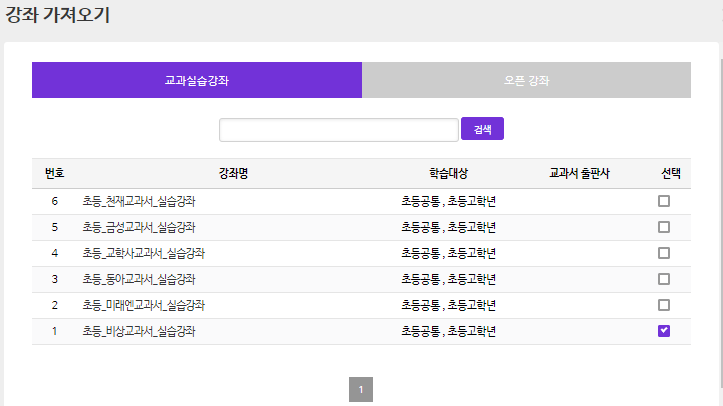Enable the checkbox for 초등_미래엔교과서_실습강좌
The width and height of the screenshot is (723, 406).
click(664, 305)
